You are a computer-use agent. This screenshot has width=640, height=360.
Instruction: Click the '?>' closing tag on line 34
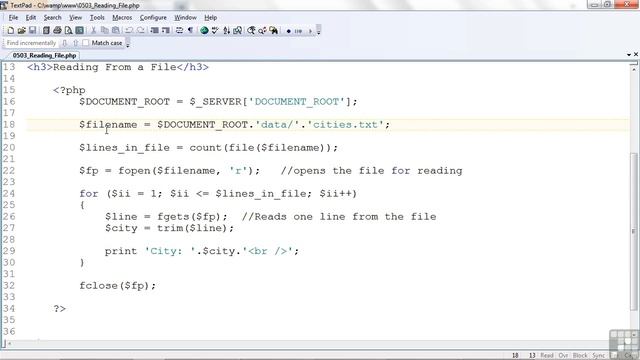[60, 309]
